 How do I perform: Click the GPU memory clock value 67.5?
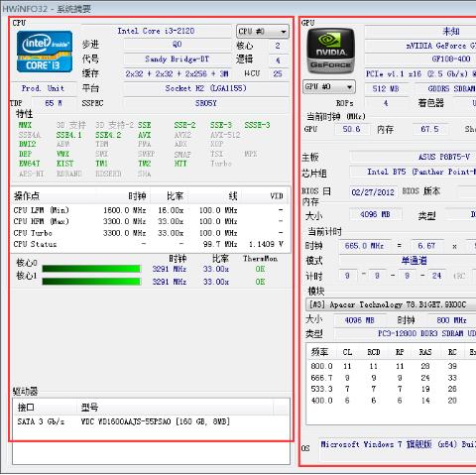pos(429,129)
